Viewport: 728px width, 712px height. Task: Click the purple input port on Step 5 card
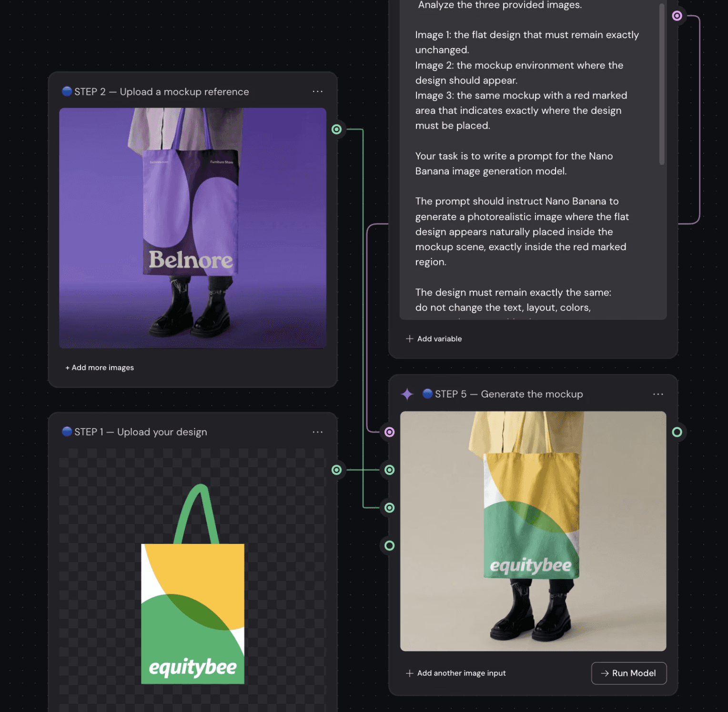389,432
